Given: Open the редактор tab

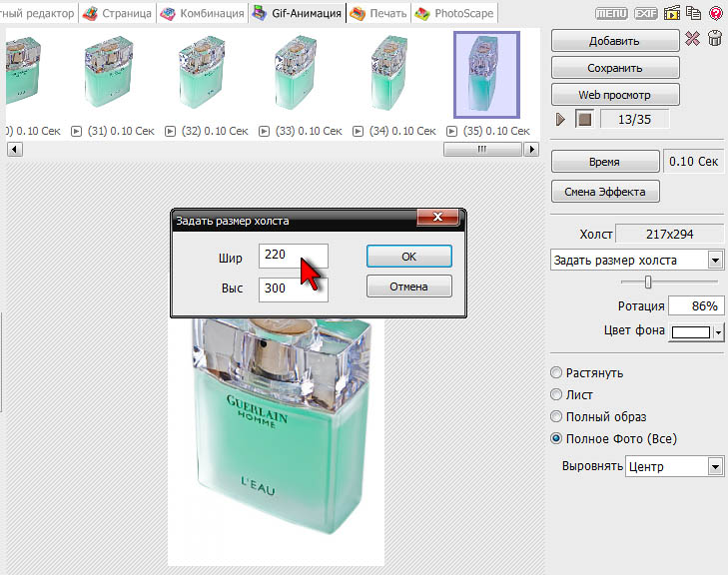Looking at the screenshot, I should [37, 13].
